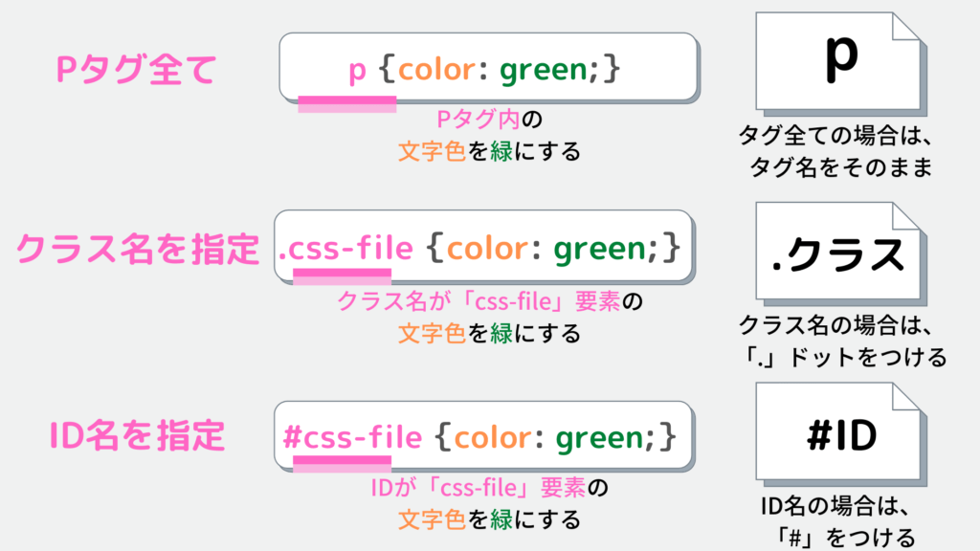Click the 'タグ全ての場合は、' caption
This screenshot has width=980, height=551.
835,135
